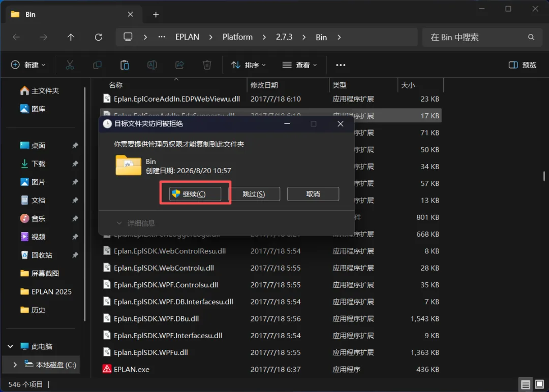Expand the details section in dialog
This screenshot has height=392, width=549.
tap(136, 223)
